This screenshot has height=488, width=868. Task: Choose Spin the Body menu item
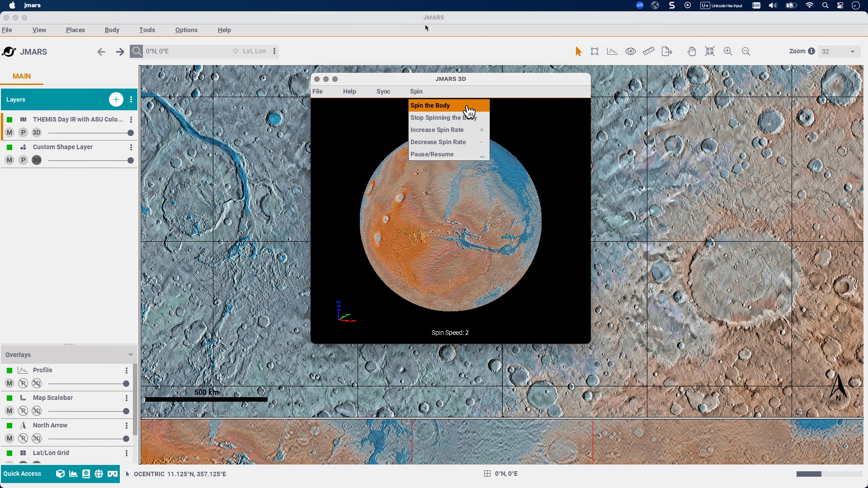(x=449, y=105)
